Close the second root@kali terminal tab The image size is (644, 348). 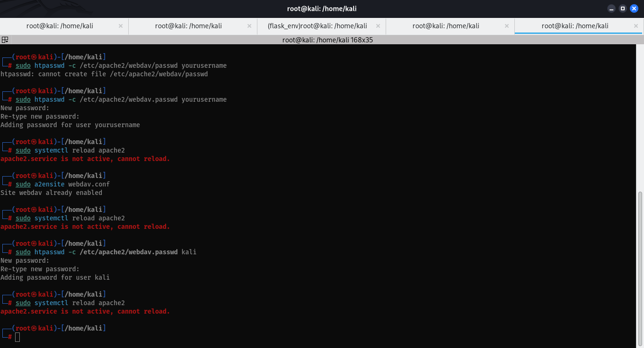click(x=249, y=26)
